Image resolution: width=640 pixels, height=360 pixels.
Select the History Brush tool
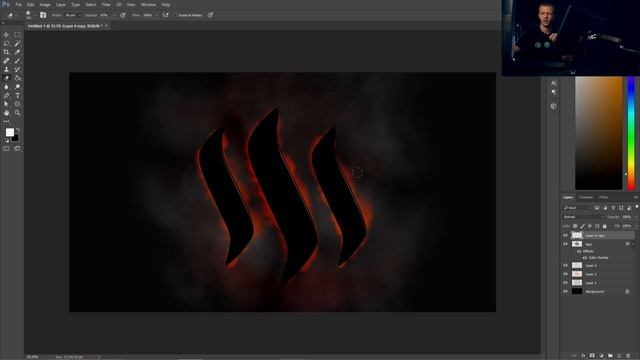(17, 69)
